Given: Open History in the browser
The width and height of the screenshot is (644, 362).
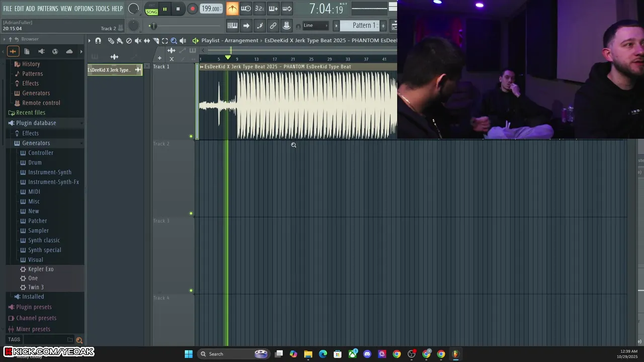Looking at the screenshot, I should point(31,64).
